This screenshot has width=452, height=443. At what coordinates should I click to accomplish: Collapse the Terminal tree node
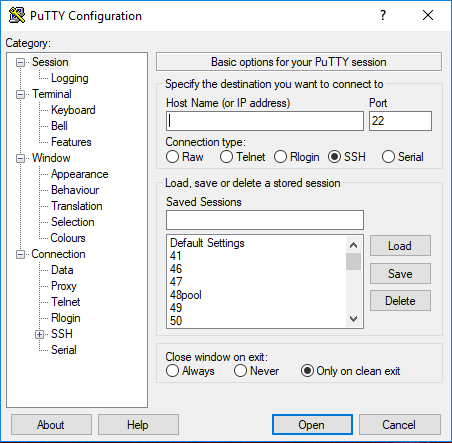21,94
